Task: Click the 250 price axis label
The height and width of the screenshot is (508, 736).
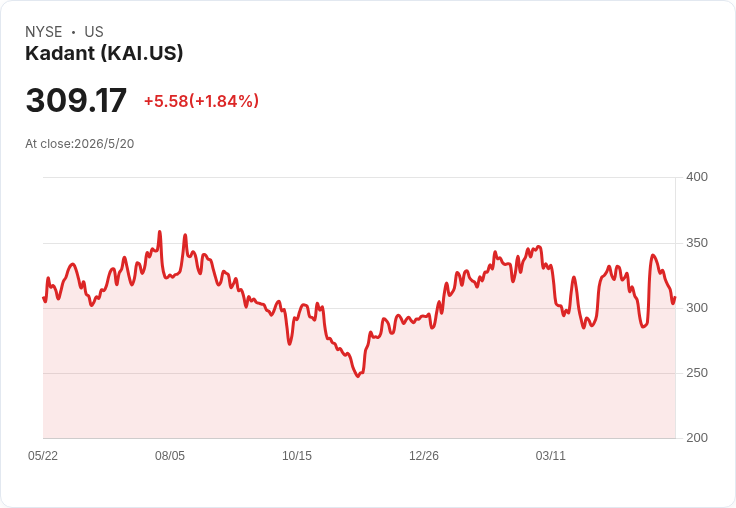Action: 697,373
